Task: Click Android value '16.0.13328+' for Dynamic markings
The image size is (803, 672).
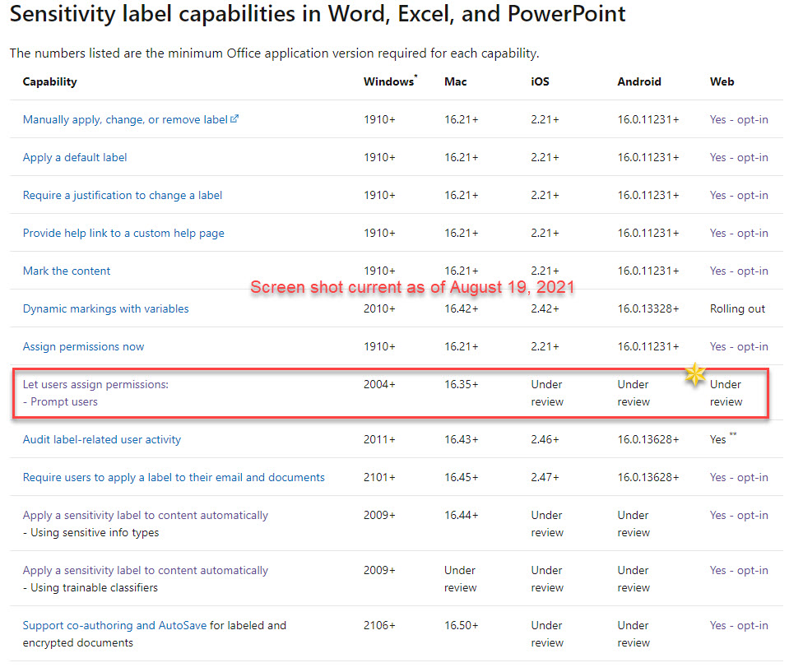Action: 648,309
